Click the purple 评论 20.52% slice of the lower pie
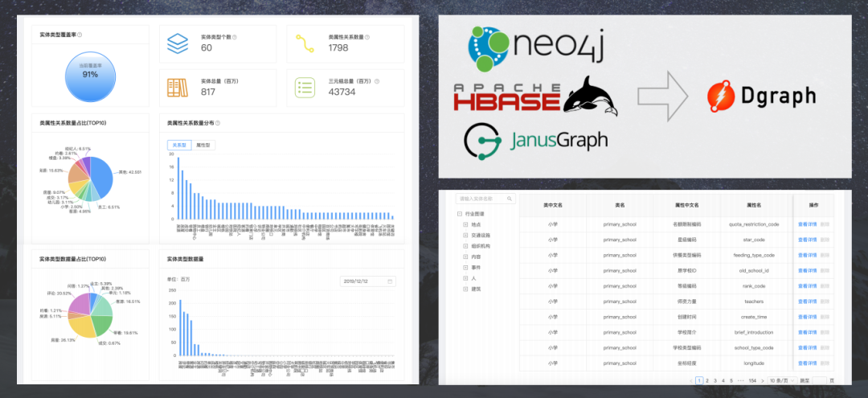This screenshot has width=868, height=398. point(79,303)
